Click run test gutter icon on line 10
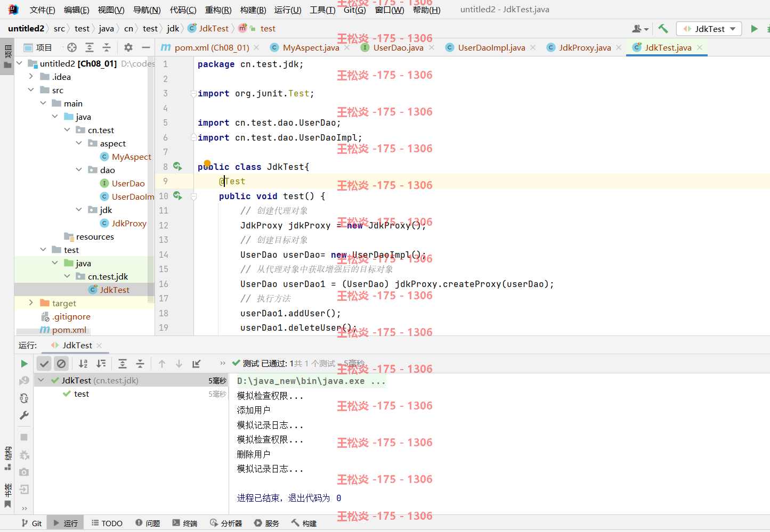 coord(177,196)
